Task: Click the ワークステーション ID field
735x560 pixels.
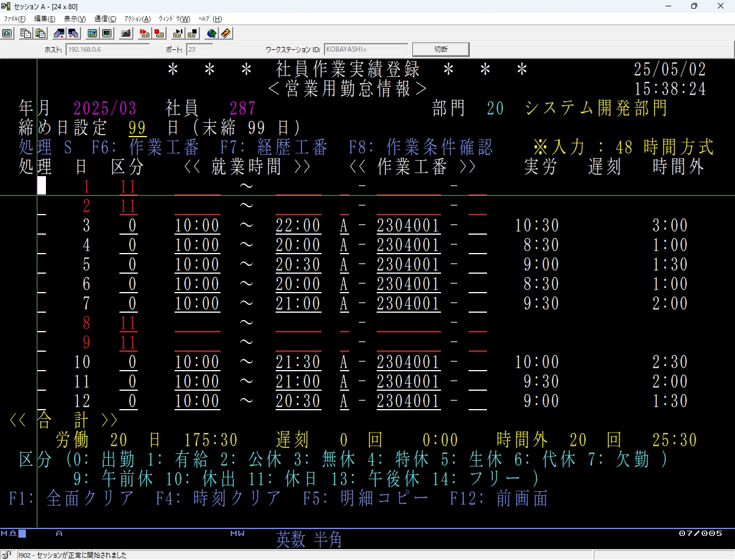Action: pos(366,50)
